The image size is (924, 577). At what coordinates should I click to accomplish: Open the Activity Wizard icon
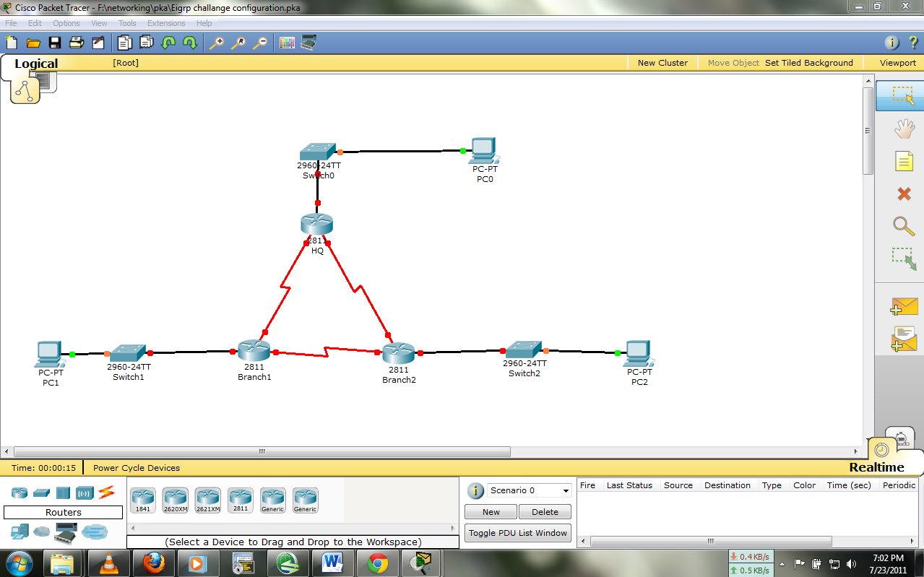click(x=98, y=43)
